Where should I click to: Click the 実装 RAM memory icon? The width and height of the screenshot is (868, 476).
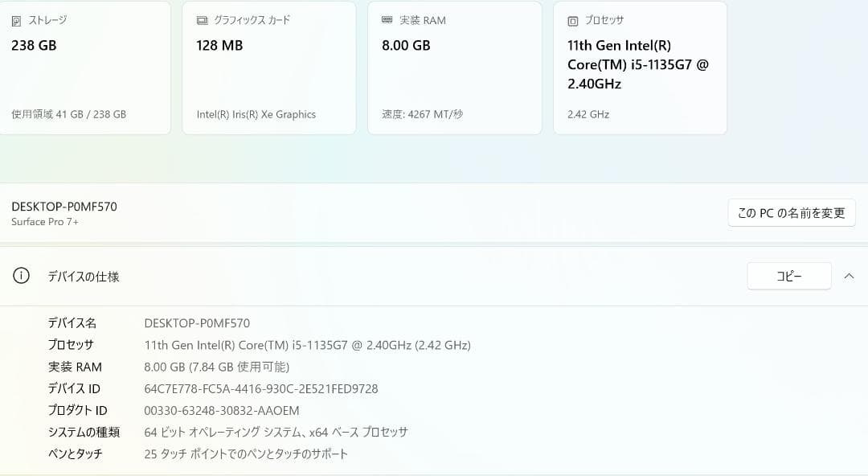387,20
